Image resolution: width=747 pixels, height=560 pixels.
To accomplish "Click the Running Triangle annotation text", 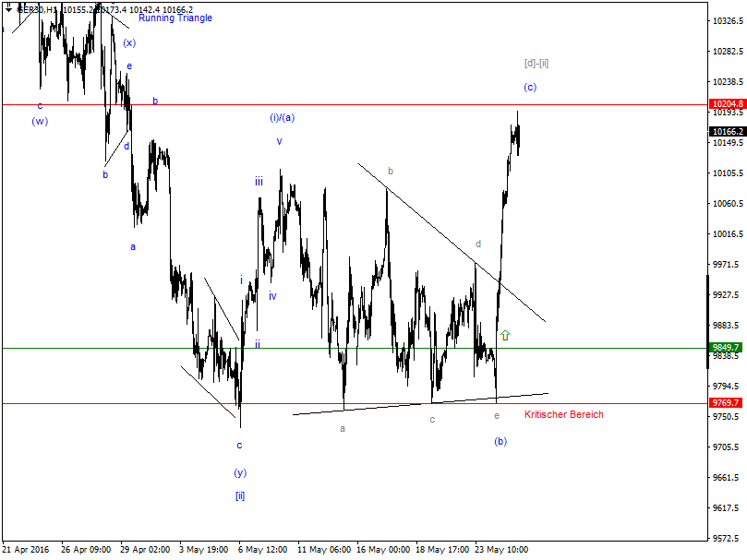I will coord(175,18).
